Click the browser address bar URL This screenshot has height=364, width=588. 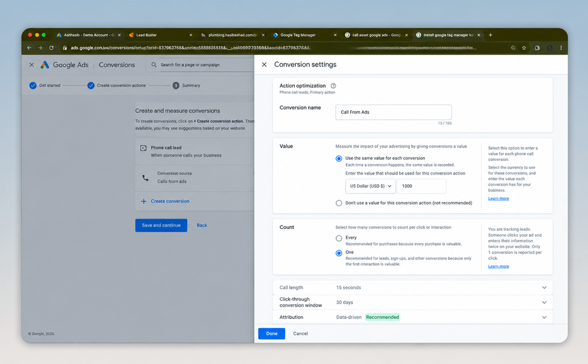tap(274, 48)
